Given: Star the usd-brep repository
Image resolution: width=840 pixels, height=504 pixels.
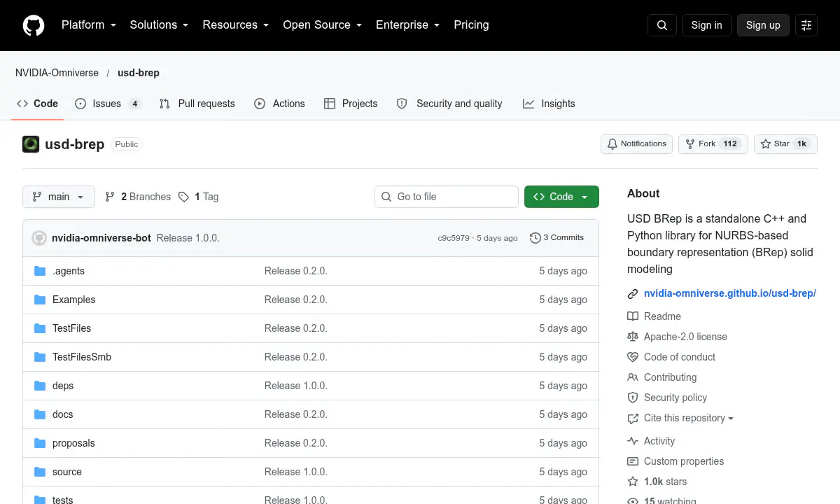Looking at the screenshot, I should (785, 144).
